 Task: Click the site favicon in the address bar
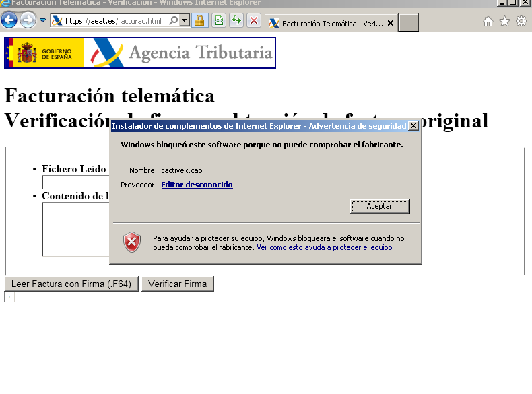pos(57,21)
